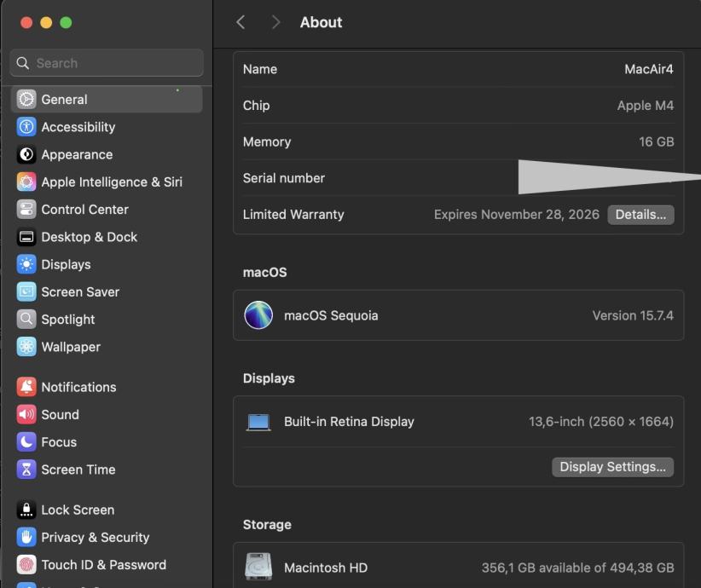Select the Wallpaper sidebar icon

point(26,347)
